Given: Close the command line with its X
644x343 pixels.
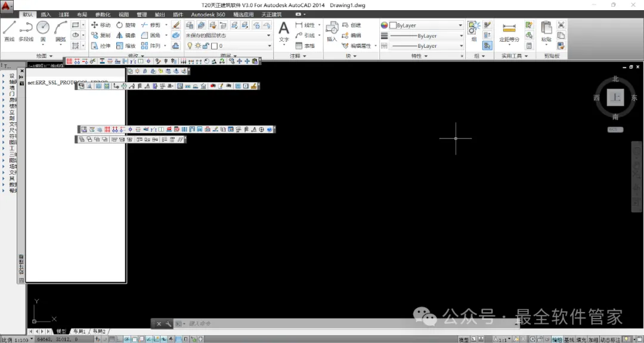Looking at the screenshot, I should tap(159, 324).
